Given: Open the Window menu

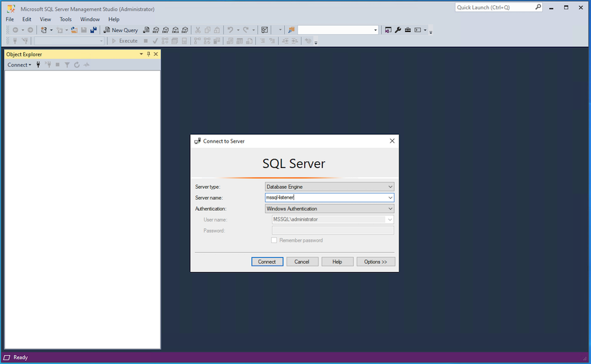Looking at the screenshot, I should pyautogui.click(x=90, y=20).
